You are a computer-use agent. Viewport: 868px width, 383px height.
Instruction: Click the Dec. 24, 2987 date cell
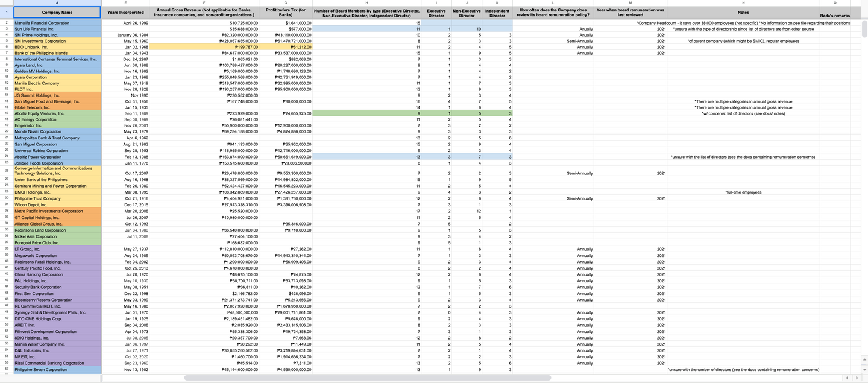tap(125, 59)
